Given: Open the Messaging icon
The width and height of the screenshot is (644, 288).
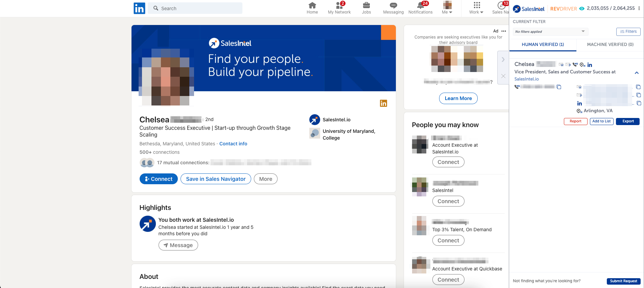Looking at the screenshot, I should (393, 5).
